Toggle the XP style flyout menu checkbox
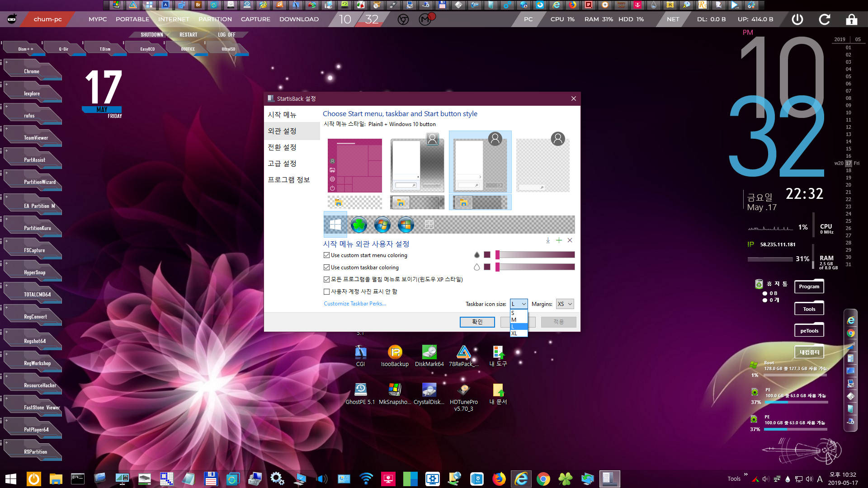868x488 pixels. coord(326,279)
